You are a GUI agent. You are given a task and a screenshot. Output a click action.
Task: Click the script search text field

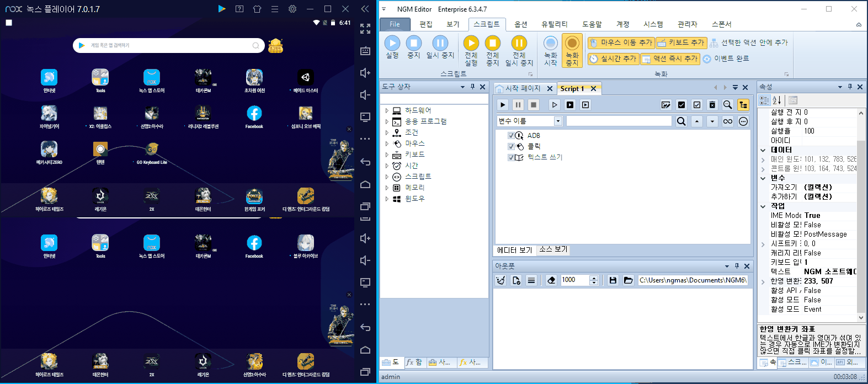(x=619, y=121)
